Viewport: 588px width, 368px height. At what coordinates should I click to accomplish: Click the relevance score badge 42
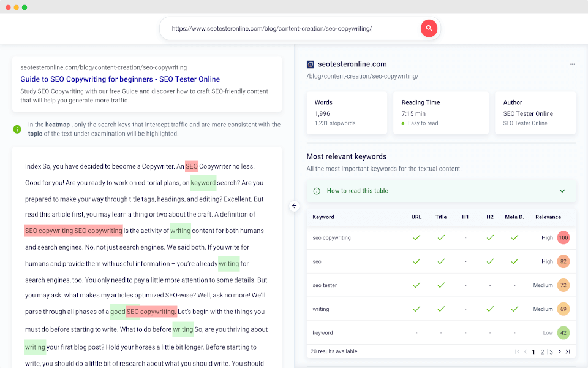(x=563, y=332)
